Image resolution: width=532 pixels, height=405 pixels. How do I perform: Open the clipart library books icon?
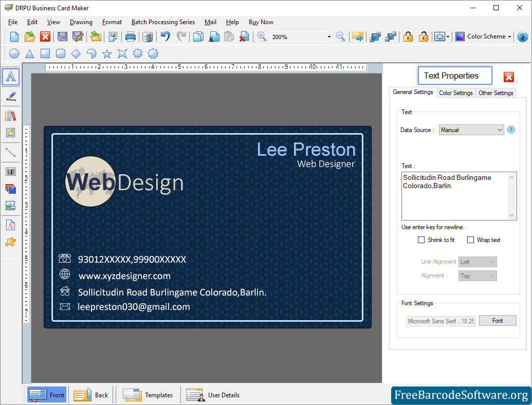[x=11, y=116]
